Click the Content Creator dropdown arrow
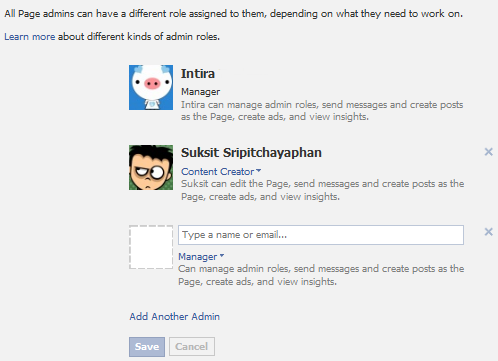 pos(258,171)
